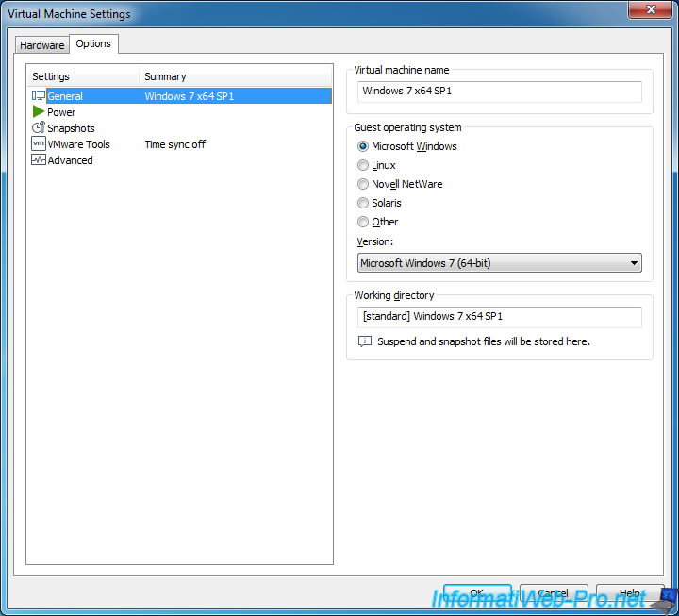Click the Summary column header
Viewport: 679px width, 616px height.
(x=235, y=76)
